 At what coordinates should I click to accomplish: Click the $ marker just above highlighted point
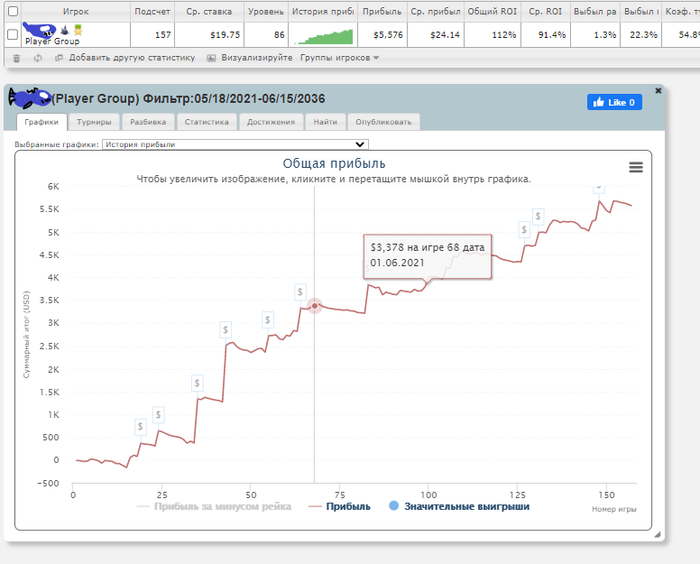(300, 292)
